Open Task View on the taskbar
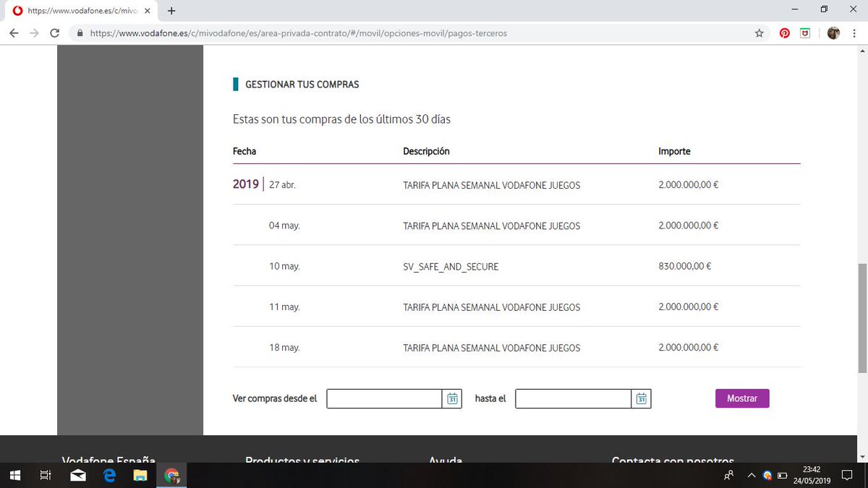Image resolution: width=868 pixels, height=488 pixels. click(x=45, y=476)
